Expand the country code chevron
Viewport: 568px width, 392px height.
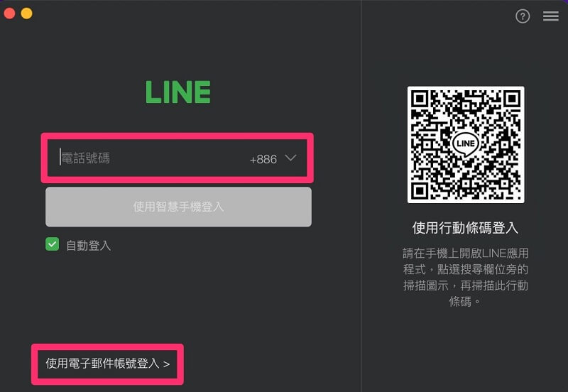point(290,158)
